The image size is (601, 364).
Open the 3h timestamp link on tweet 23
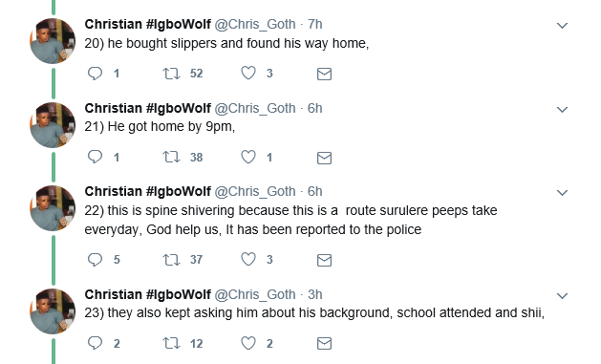click(314, 294)
